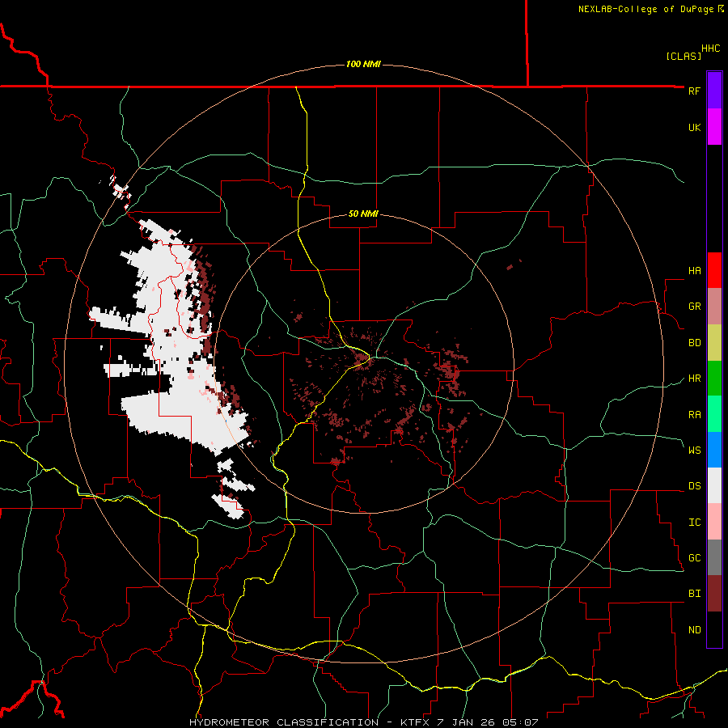728x728 pixels.
Task: Click the HA red legend swatch
Action: [714, 270]
